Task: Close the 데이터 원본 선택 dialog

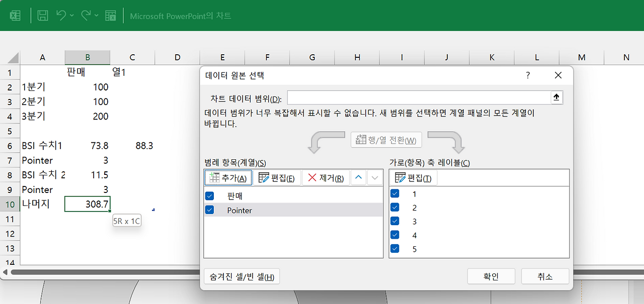Action: pyautogui.click(x=558, y=75)
